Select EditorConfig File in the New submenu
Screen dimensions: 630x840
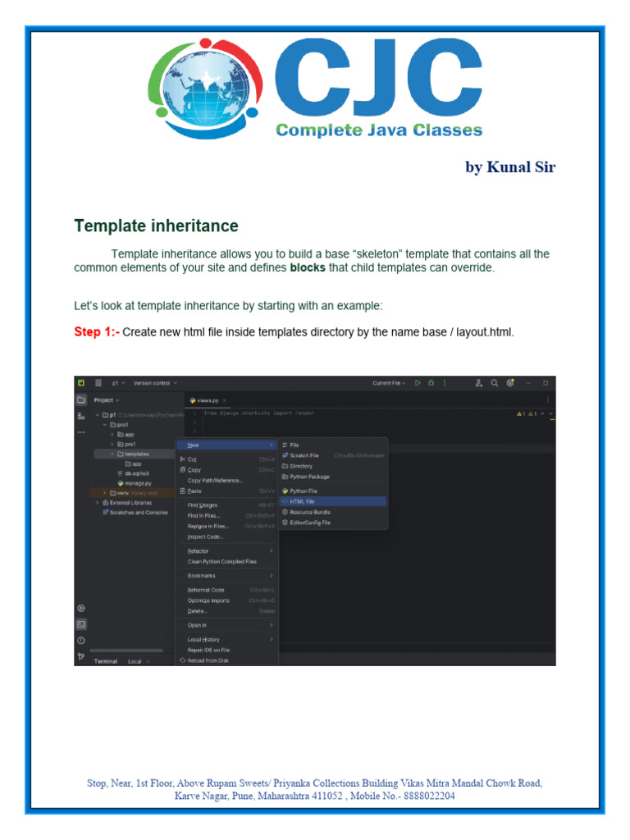333,523
